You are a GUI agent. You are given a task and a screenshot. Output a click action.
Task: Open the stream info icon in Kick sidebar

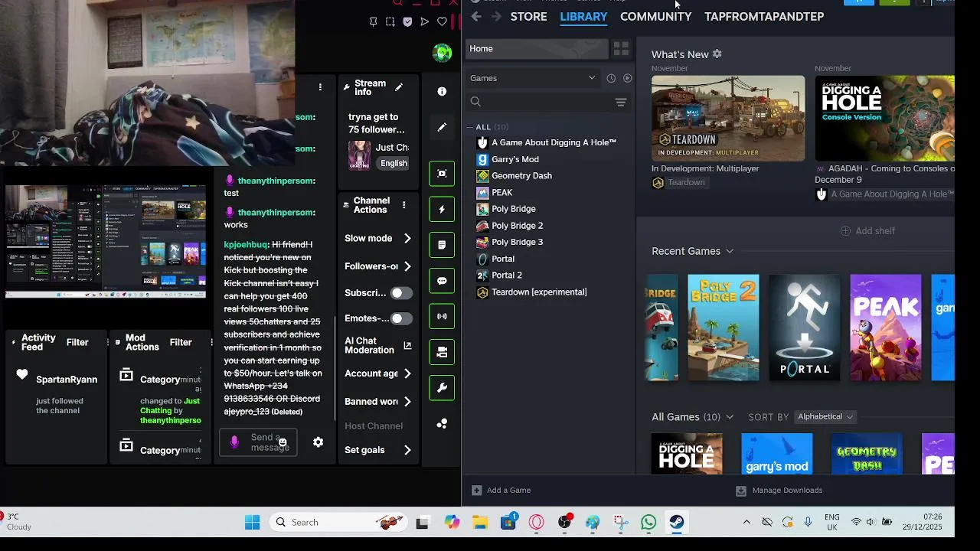point(442,92)
